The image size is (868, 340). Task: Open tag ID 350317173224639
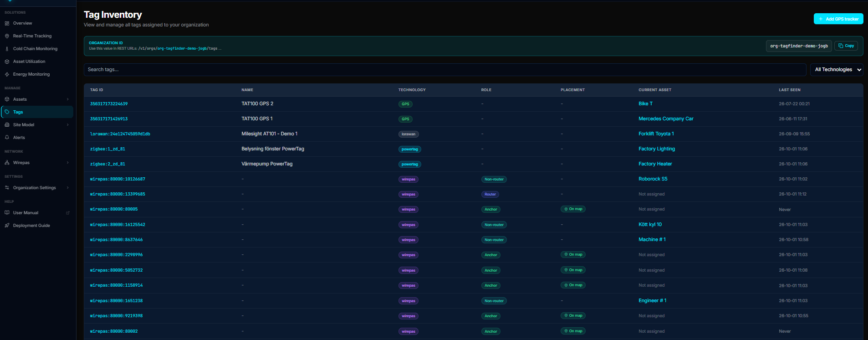click(x=109, y=104)
